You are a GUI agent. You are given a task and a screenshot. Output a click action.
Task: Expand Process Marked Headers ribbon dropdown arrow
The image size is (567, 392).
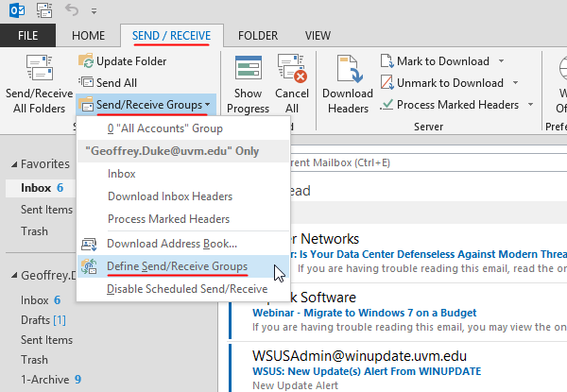[x=530, y=105]
